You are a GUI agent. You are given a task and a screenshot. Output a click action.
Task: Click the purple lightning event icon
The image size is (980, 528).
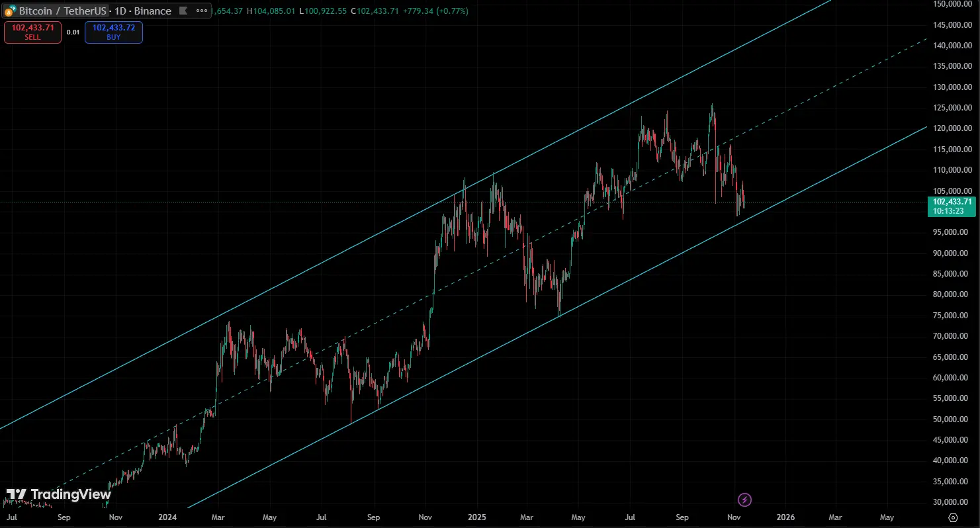[x=744, y=500]
